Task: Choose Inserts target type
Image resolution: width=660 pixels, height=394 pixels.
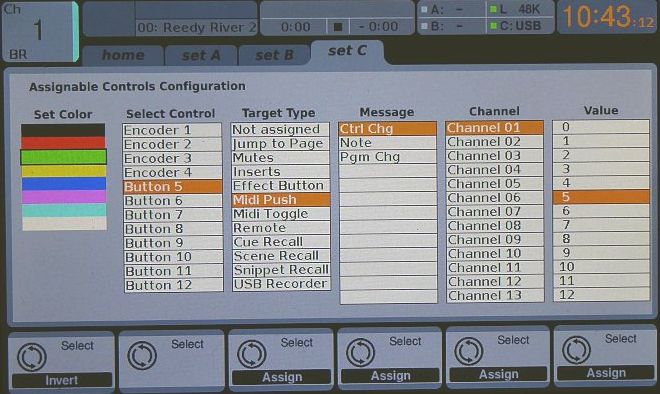Action: coord(281,172)
